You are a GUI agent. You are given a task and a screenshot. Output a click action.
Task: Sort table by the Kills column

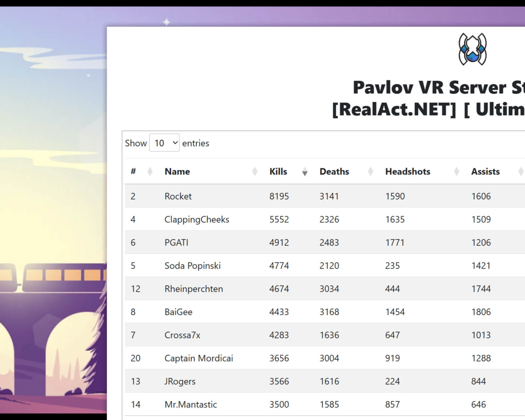click(288, 171)
